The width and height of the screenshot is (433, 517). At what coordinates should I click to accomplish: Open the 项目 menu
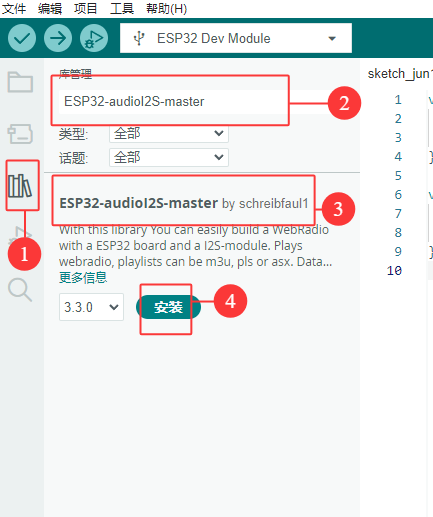86,8
